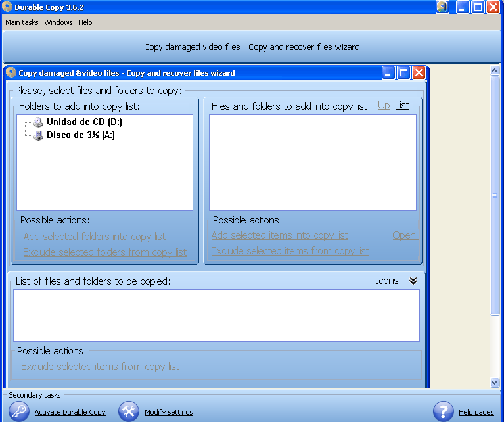Click the Modify settings link
Image resolution: width=504 pixels, height=422 pixels.
point(169,412)
